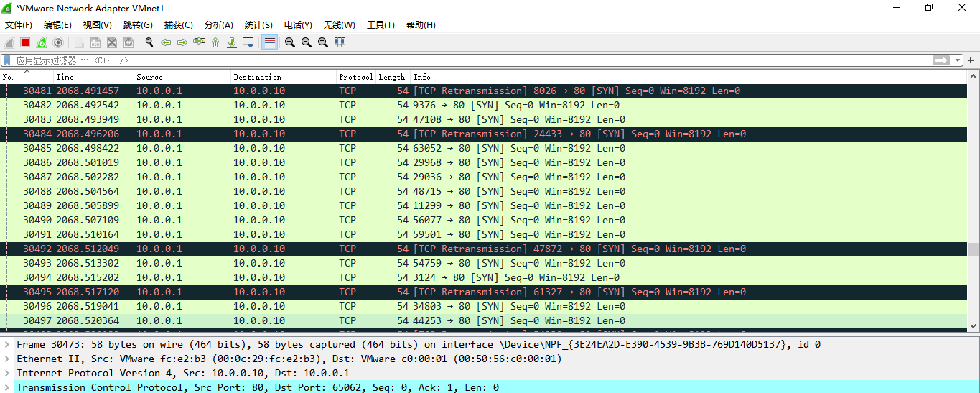The height and width of the screenshot is (393, 980).
Task: Click the Reload capture file icon
Action: tap(129, 42)
